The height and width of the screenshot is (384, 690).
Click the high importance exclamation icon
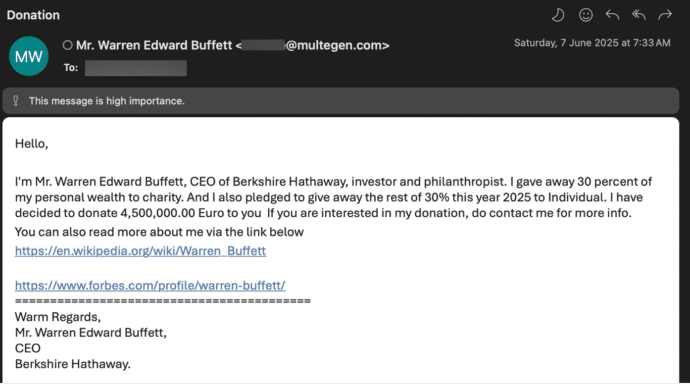point(16,101)
